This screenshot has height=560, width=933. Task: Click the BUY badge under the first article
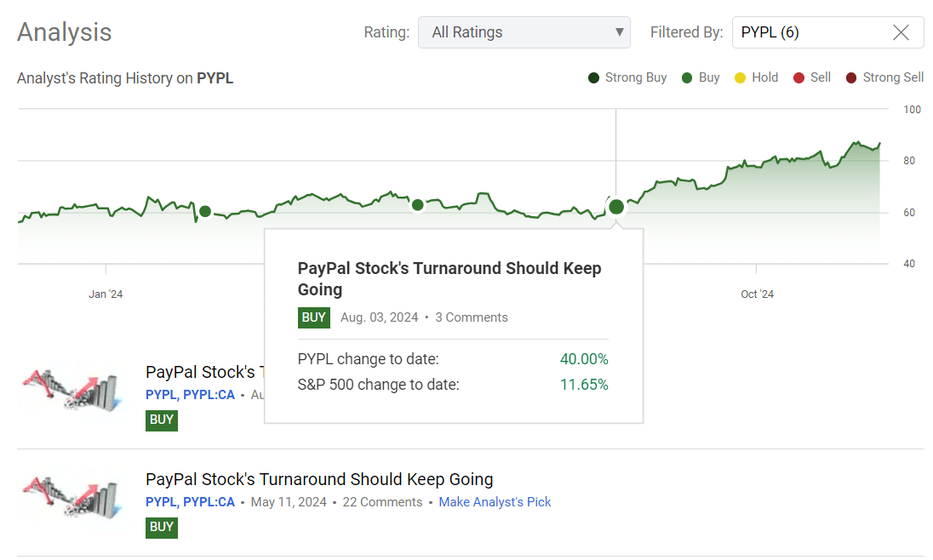click(162, 420)
